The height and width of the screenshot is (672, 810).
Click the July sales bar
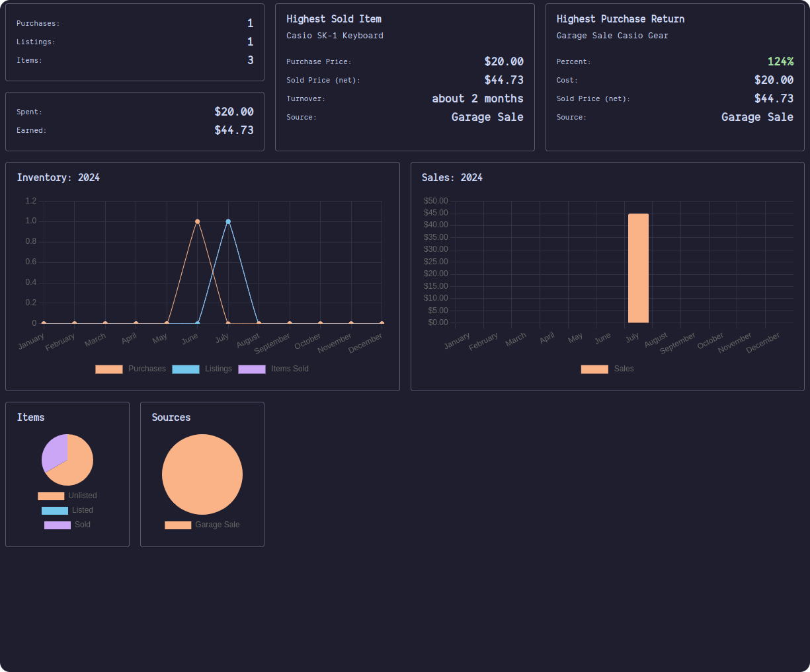click(638, 268)
